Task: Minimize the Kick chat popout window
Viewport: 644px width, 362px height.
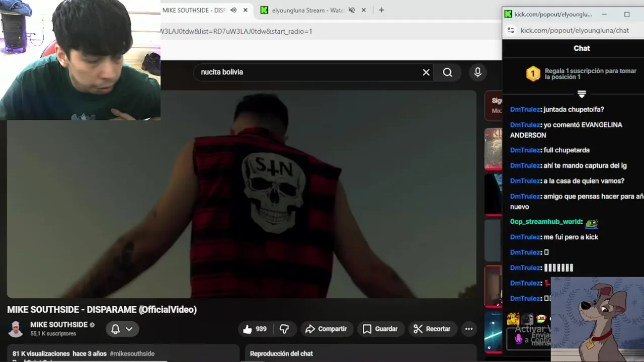Action: (604, 14)
